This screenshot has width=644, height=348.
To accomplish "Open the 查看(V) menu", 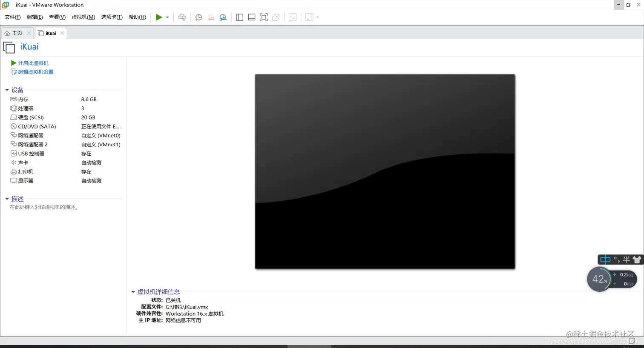I will pyautogui.click(x=57, y=17).
